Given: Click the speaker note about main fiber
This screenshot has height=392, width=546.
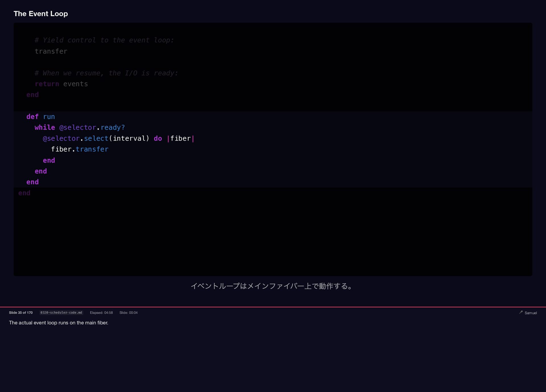Looking at the screenshot, I should click(x=59, y=323).
